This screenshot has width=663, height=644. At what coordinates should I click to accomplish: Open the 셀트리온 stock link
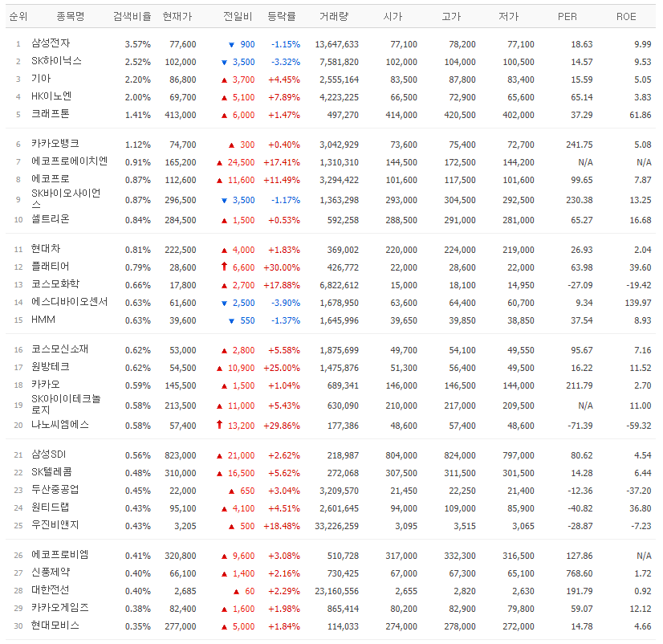pyautogui.click(x=51, y=219)
